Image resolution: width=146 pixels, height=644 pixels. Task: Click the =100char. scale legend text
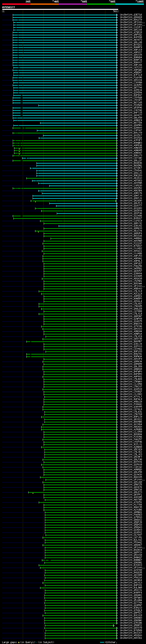(111, 642)
